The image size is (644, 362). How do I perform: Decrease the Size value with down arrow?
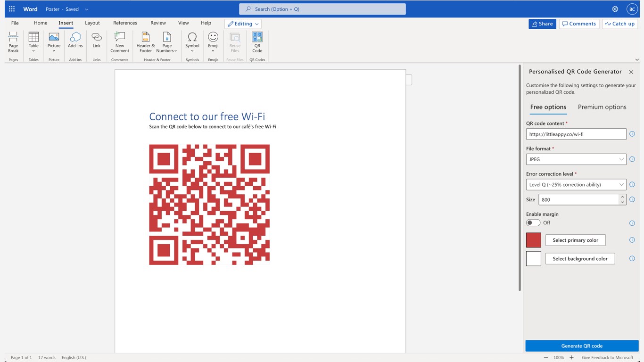pos(622,202)
